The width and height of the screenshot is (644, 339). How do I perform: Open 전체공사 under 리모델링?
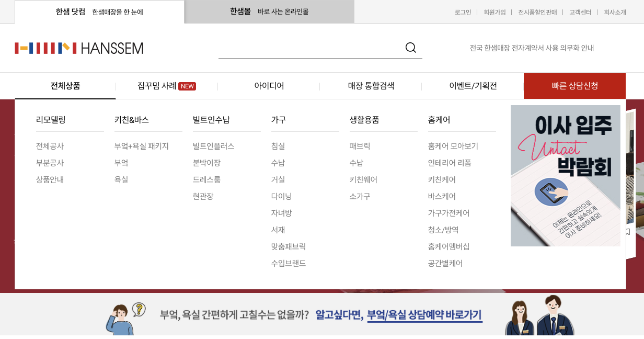pos(50,146)
